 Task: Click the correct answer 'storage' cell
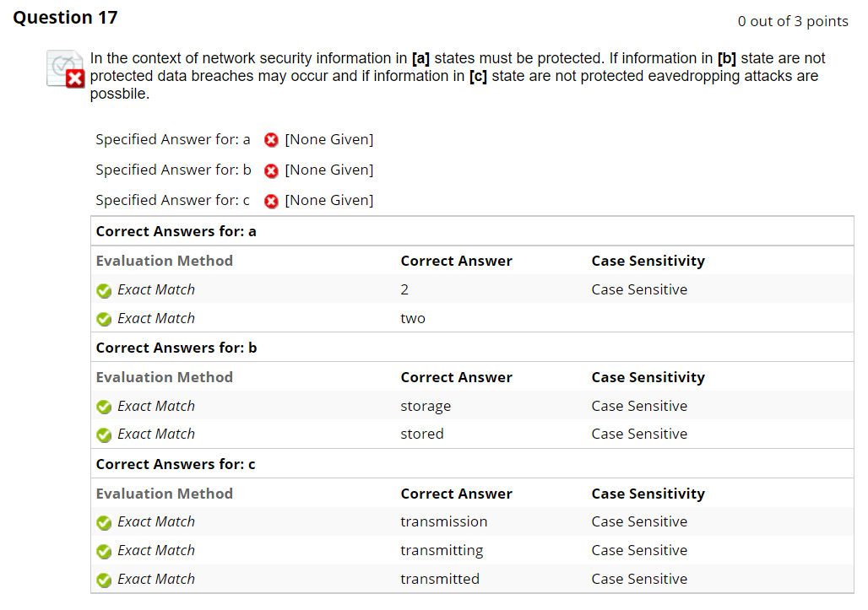click(x=426, y=407)
